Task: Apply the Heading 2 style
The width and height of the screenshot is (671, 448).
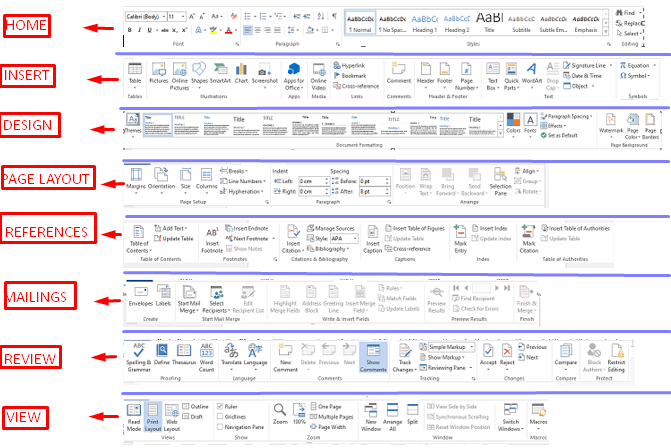Action: (457, 23)
